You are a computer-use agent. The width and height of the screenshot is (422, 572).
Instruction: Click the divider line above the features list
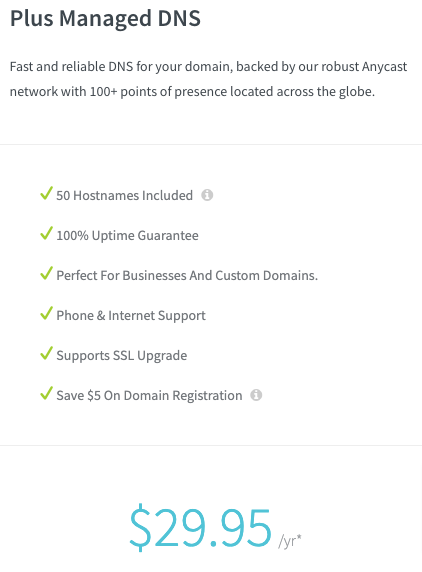coord(211,144)
